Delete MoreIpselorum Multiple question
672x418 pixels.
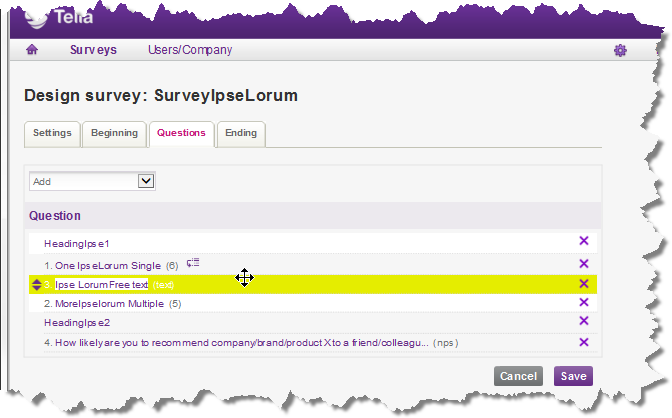click(x=584, y=303)
